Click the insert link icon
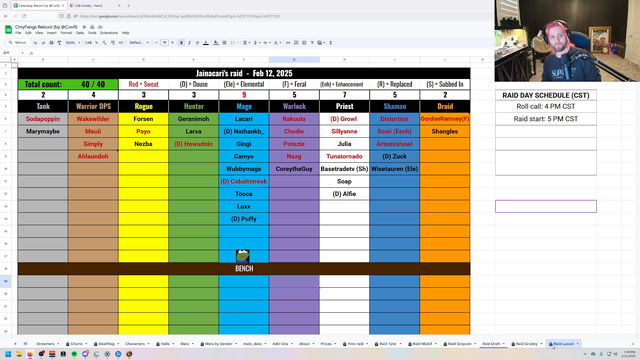This screenshot has width=640, height=360. [x=288, y=43]
